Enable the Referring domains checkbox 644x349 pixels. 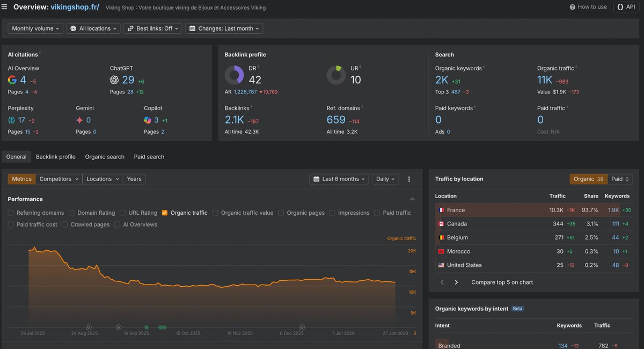click(x=11, y=213)
